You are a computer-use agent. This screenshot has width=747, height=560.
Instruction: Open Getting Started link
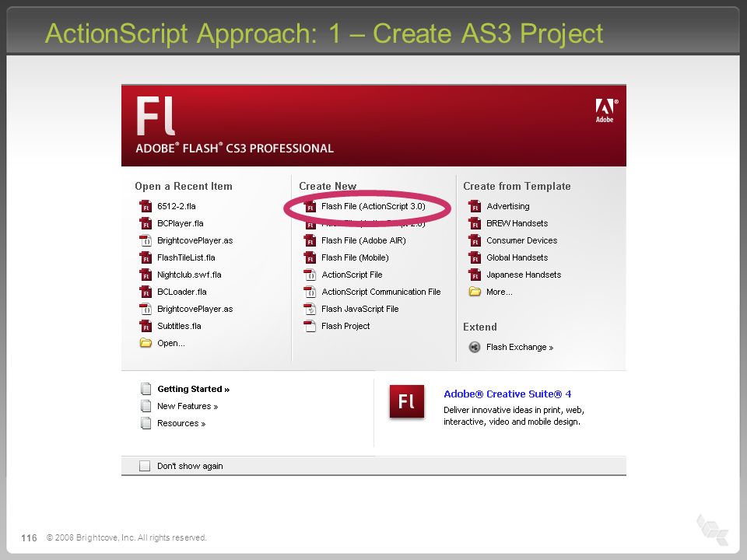194,389
